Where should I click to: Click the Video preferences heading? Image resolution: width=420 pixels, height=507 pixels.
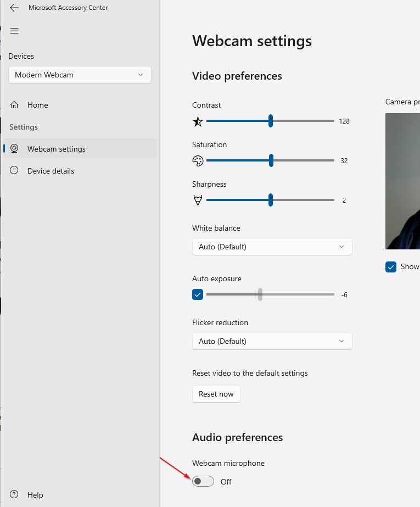(x=237, y=76)
